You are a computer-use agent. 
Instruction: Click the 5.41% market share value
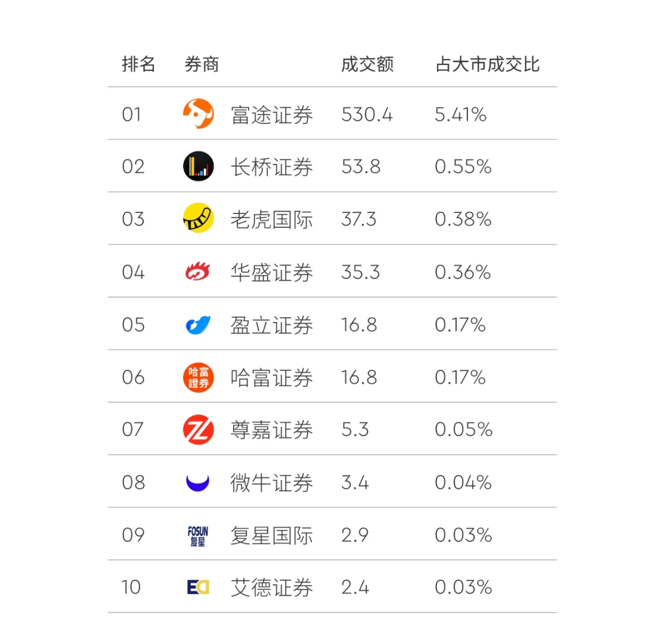460,114
